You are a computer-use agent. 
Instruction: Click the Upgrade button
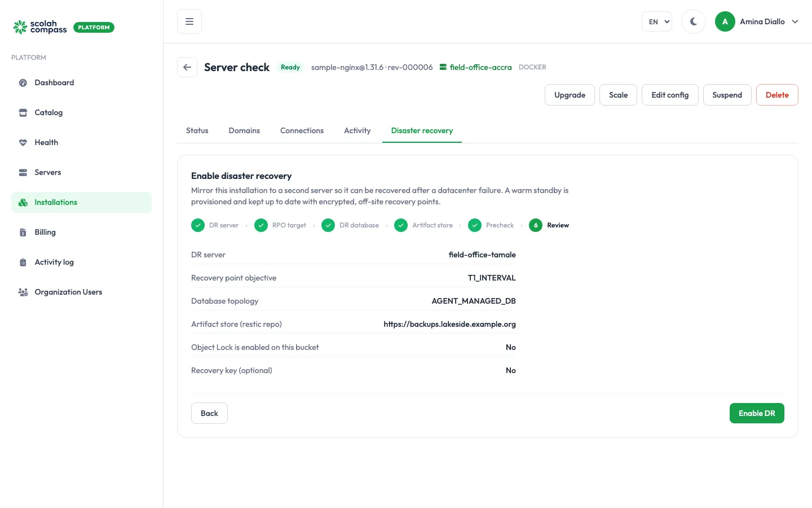tap(570, 95)
